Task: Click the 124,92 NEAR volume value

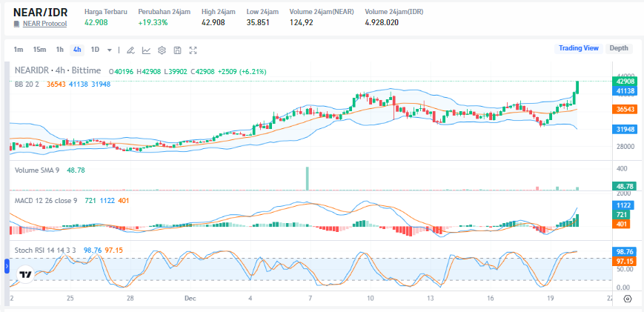Action: (x=301, y=22)
